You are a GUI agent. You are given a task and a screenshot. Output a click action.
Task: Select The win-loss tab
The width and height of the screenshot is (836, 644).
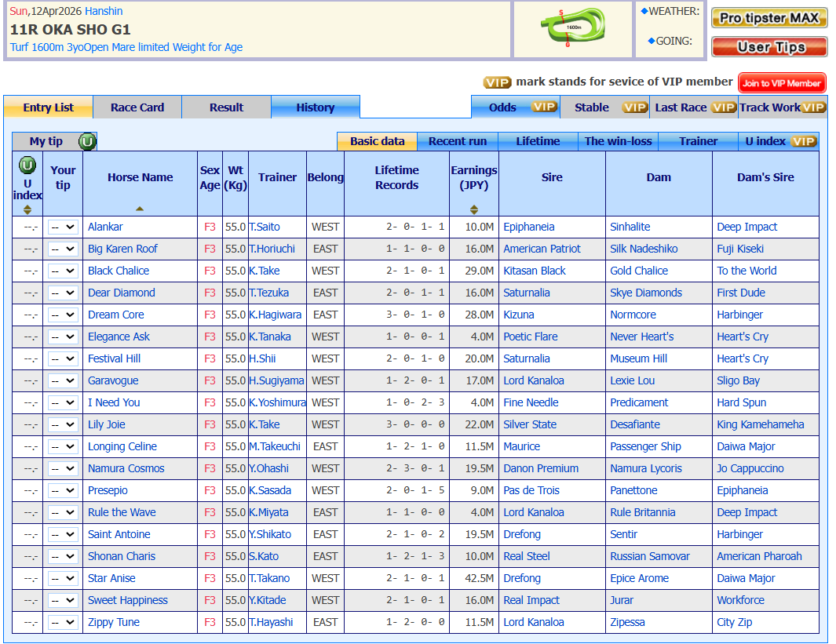pyautogui.click(x=619, y=141)
